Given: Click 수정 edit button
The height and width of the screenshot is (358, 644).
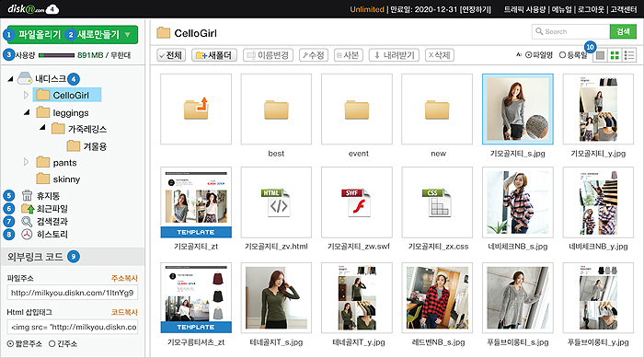Looking at the screenshot, I should coord(314,55).
